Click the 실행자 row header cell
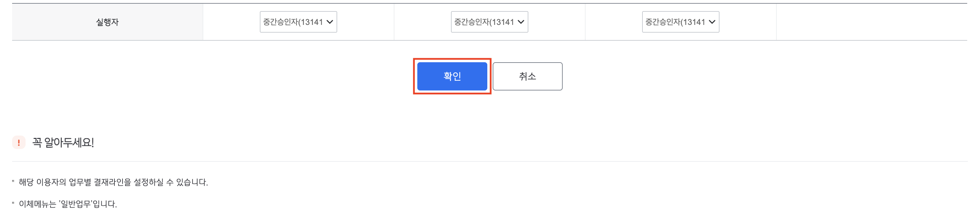Viewport: 980px width, 222px height. pyautogui.click(x=107, y=22)
